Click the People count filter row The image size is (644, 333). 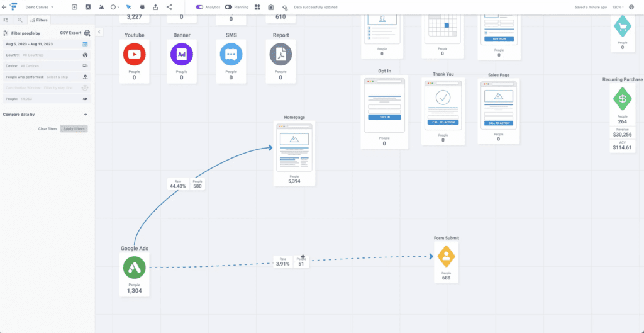pos(47,99)
